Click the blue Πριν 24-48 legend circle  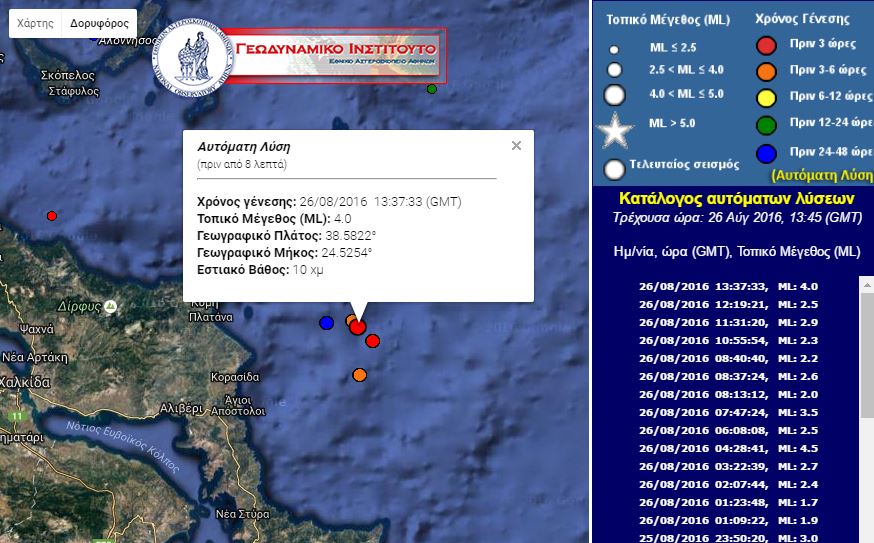(766, 151)
